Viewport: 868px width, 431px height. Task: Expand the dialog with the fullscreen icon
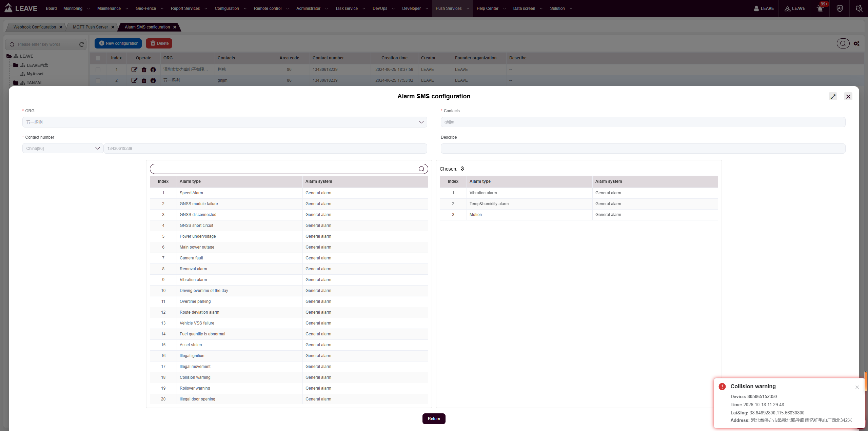833,97
